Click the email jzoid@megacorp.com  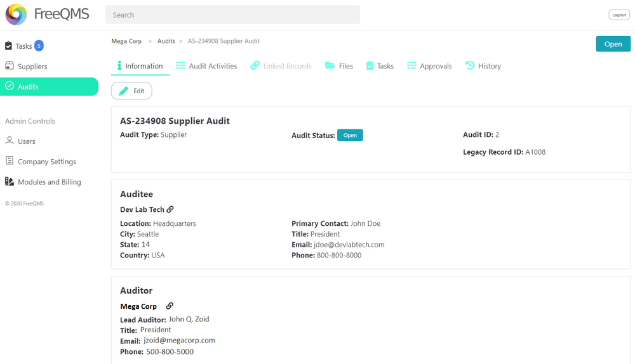[180, 341]
